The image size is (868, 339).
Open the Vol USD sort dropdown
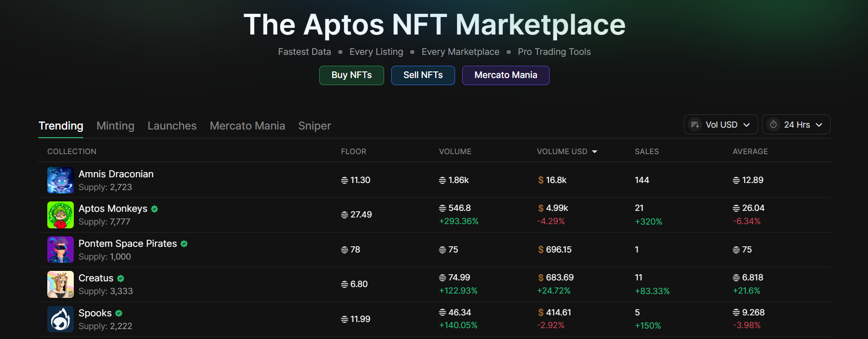pyautogui.click(x=721, y=124)
